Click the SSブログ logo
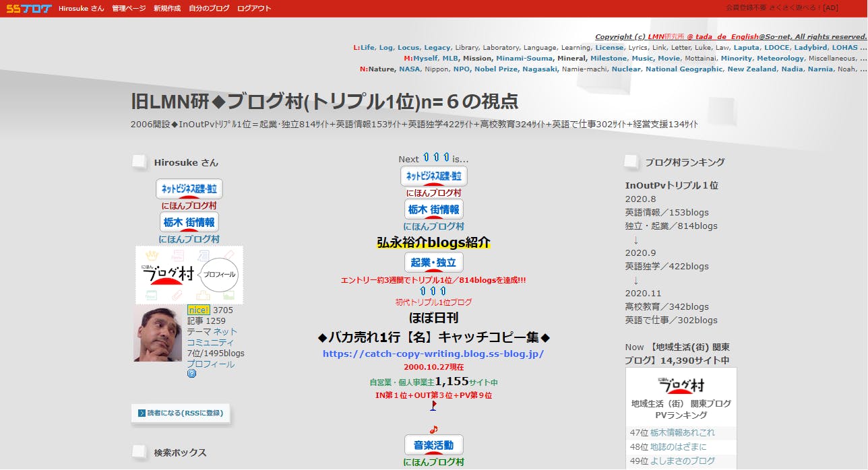The width and height of the screenshot is (868, 470). click(29, 8)
